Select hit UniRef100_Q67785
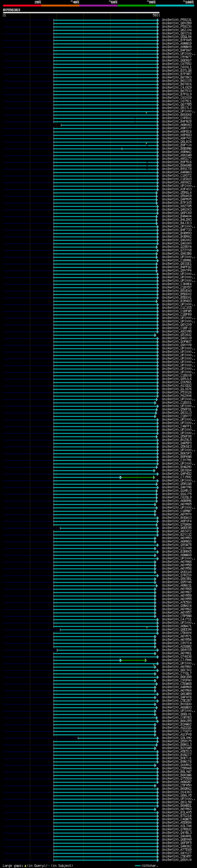 pos(176,104)
